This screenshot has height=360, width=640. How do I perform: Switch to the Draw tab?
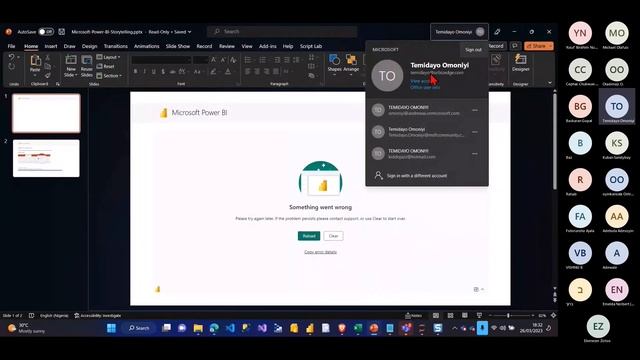pos(69,46)
